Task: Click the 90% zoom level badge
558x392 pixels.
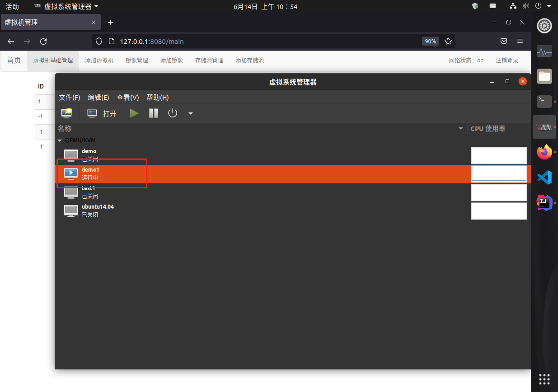Action: point(430,41)
